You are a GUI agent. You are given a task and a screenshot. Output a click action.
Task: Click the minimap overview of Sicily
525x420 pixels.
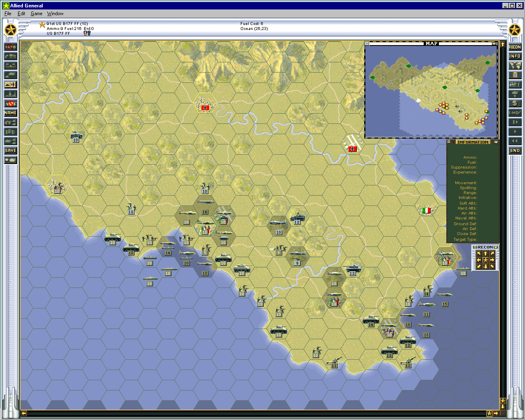pyautogui.click(x=431, y=91)
